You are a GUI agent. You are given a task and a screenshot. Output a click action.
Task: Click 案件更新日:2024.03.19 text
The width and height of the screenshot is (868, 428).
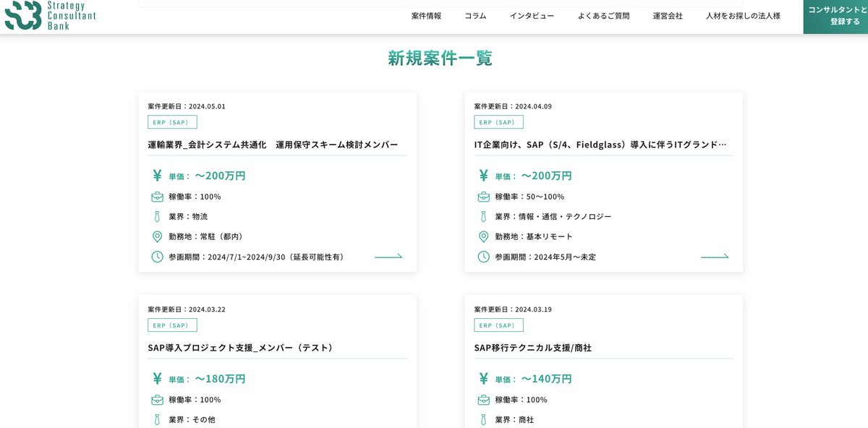513,309
